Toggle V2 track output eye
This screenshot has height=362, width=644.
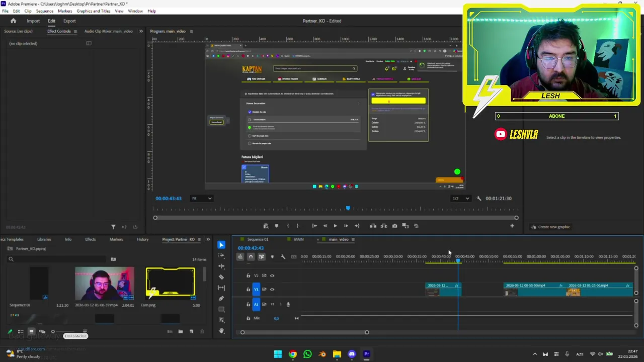click(272, 276)
